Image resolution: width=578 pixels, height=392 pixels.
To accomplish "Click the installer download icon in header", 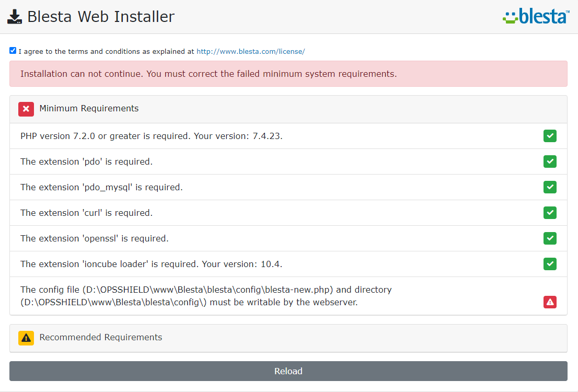I will coord(15,17).
